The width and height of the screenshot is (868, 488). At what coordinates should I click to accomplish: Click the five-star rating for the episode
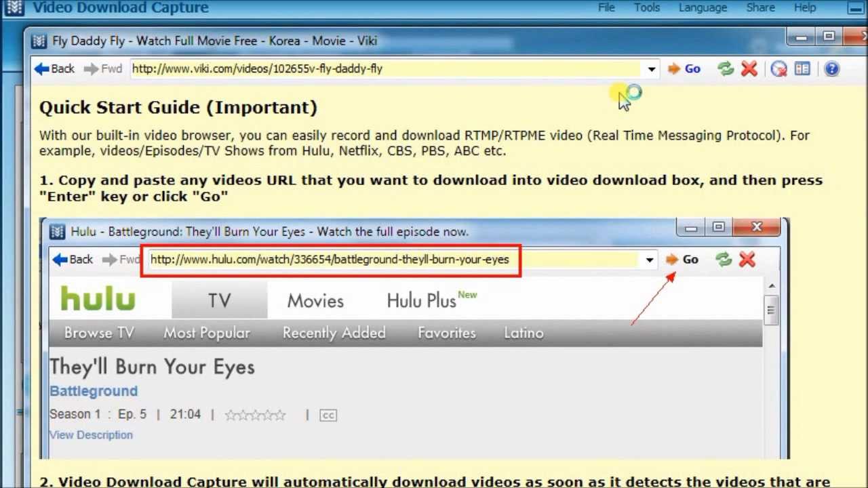[255, 415]
